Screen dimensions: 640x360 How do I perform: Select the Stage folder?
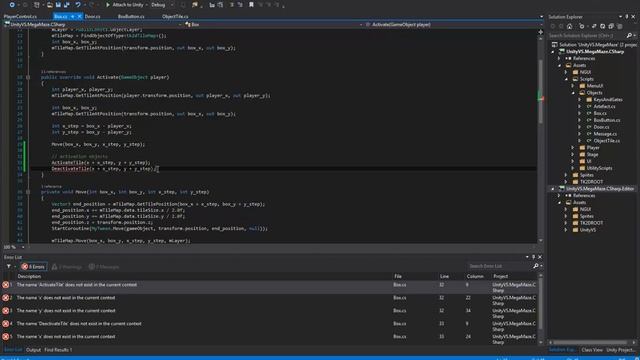click(592, 155)
